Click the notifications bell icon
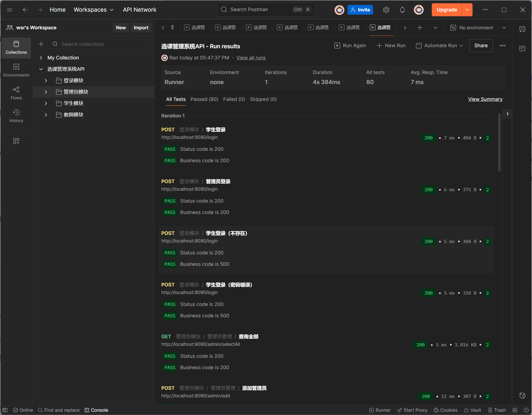 point(402,10)
